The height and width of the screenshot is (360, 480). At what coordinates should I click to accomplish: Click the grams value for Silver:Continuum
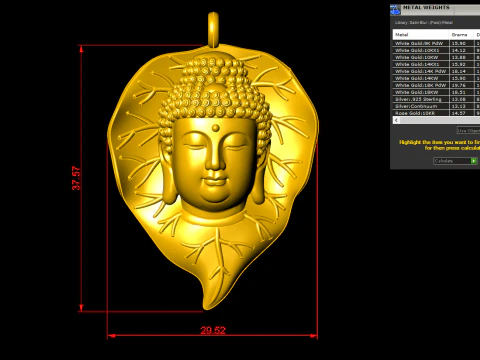click(459, 106)
